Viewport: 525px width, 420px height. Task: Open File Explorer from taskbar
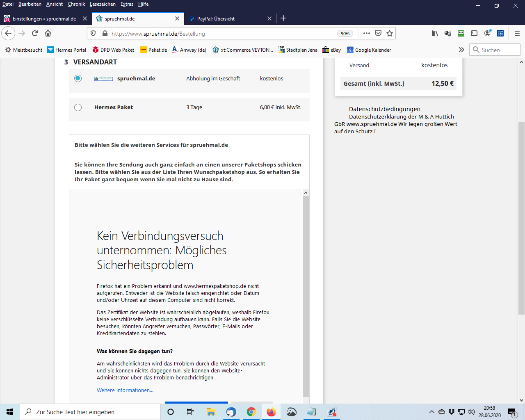coord(211,412)
